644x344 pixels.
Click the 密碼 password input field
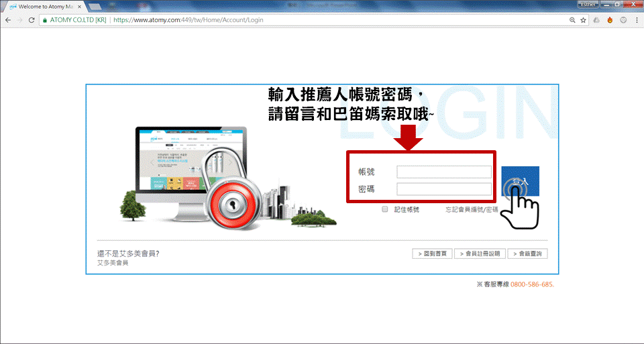444,189
